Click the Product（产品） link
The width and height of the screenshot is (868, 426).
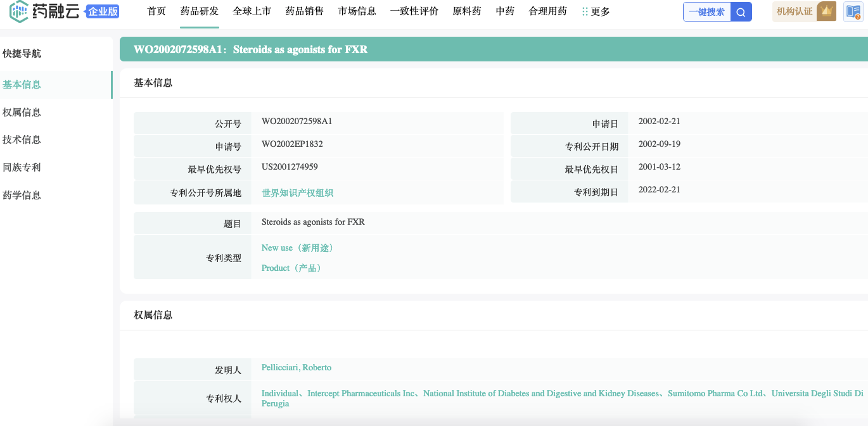coord(293,268)
